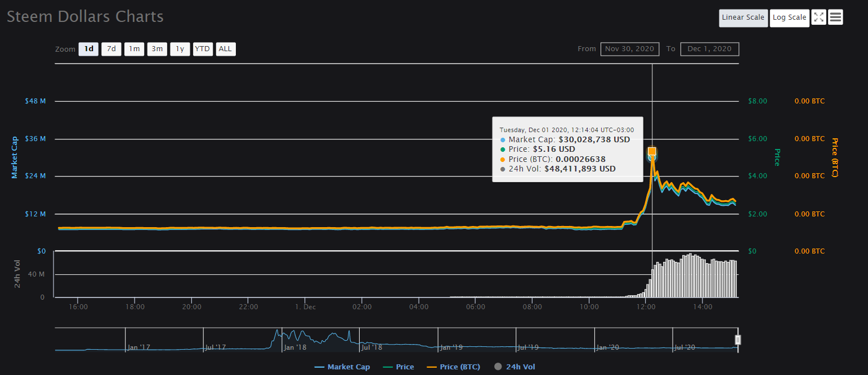Select the Jul '20 navigator label
This screenshot has height=375, width=868.
[x=685, y=347]
